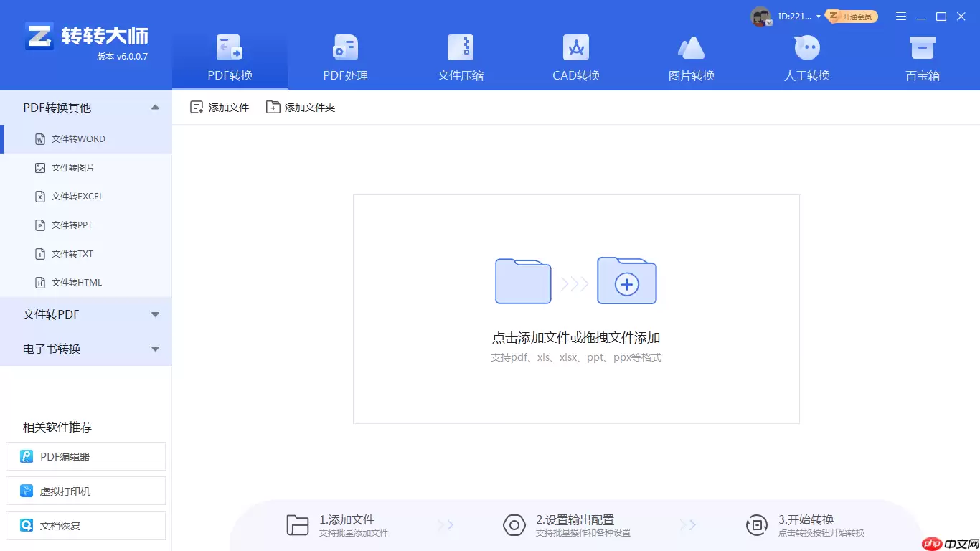
Task: Launch 虚拟打印机 from the sidebar
Action: (x=85, y=491)
